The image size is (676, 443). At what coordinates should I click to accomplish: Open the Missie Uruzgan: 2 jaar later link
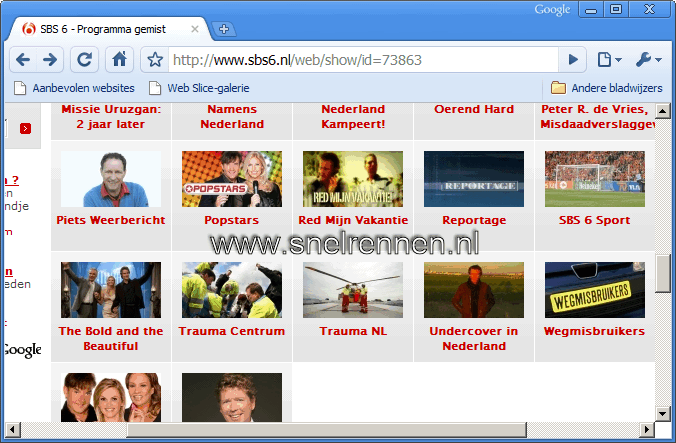tap(111, 117)
